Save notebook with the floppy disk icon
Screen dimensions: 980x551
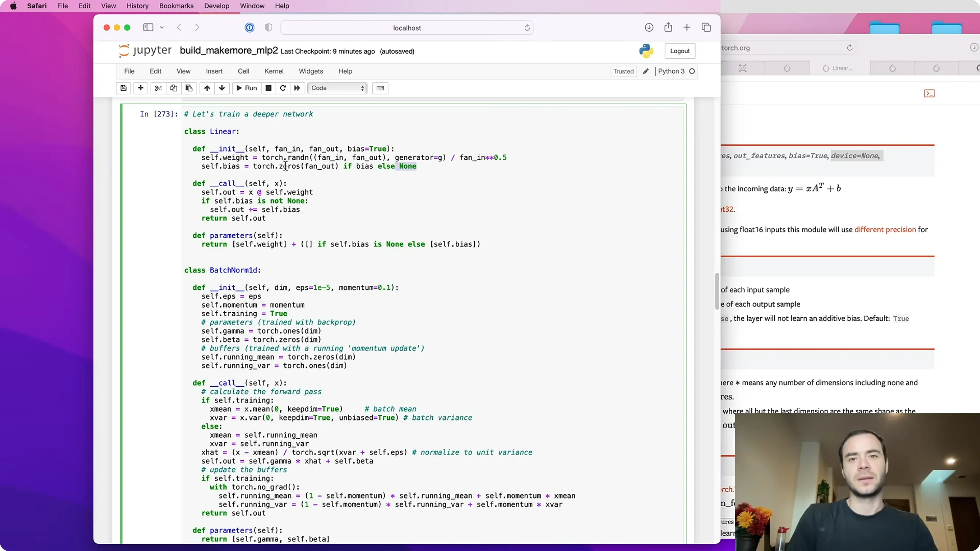(x=124, y=88)
